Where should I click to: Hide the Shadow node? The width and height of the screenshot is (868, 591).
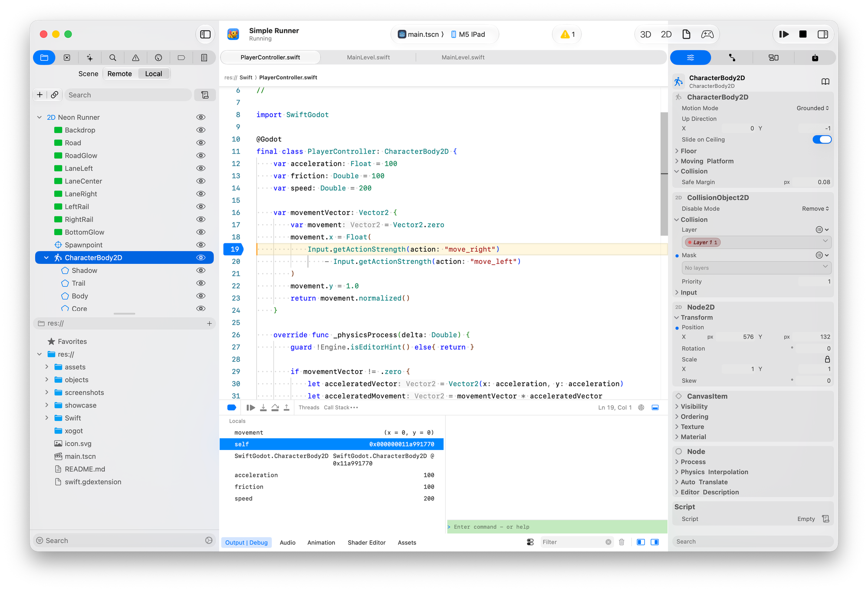[x=201, y=270]
